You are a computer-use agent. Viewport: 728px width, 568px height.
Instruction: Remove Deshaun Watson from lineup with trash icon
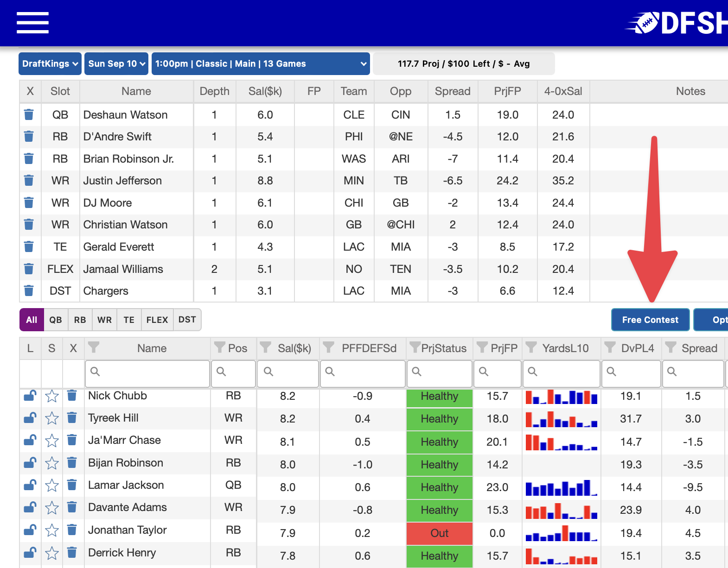[x=29, y=114]
